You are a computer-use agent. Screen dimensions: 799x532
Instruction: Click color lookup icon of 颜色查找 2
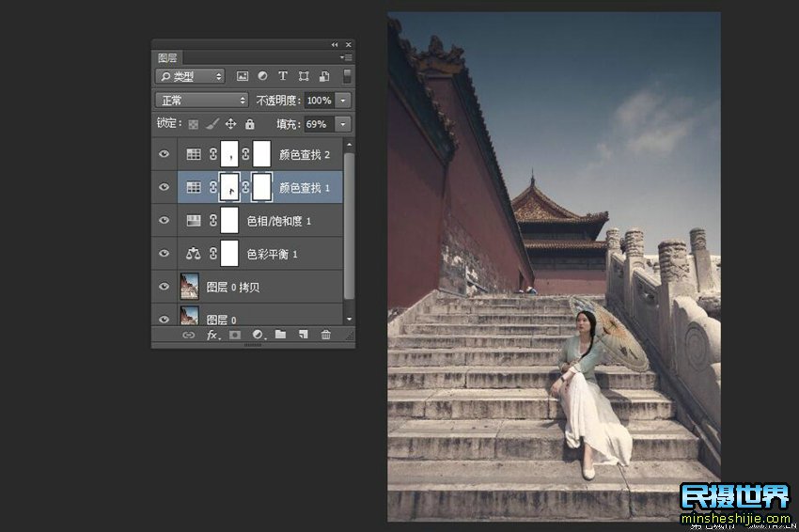pyautogui.click(x=194, y=154)
